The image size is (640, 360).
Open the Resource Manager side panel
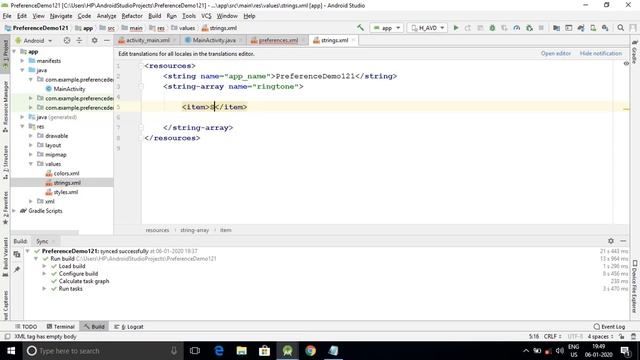[5, 106]
